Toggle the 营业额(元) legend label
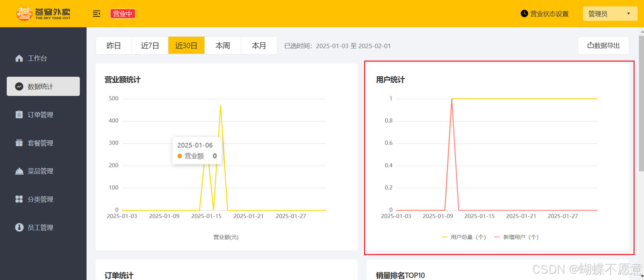The width and height of the screenshot is (644, 280). [226, 237]
